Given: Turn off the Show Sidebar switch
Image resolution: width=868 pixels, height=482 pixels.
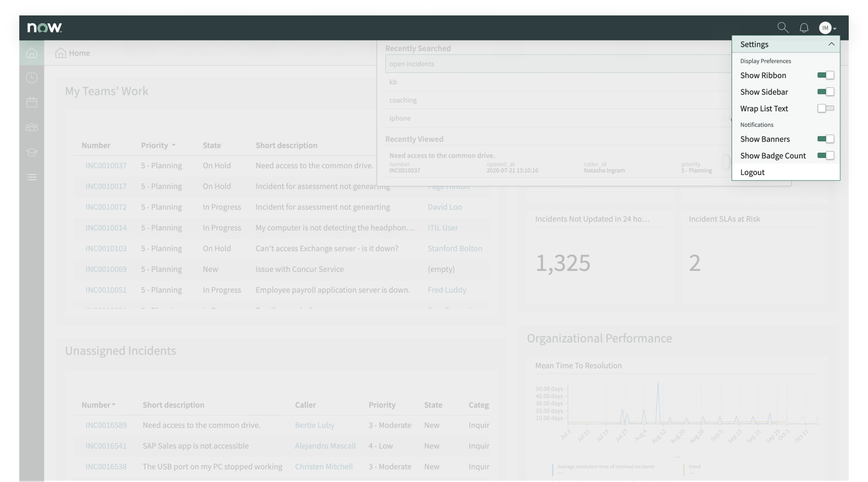Looking at the screenshot, I should tap(825, 92).
